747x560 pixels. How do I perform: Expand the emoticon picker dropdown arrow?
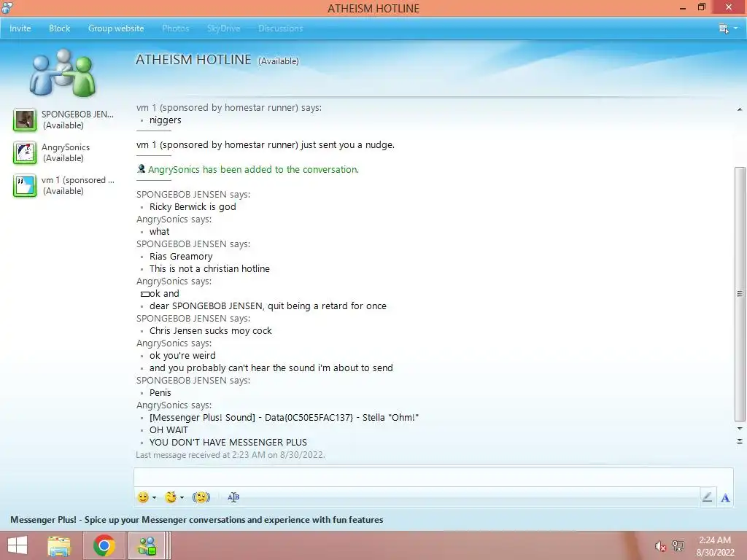pos(155,497)
